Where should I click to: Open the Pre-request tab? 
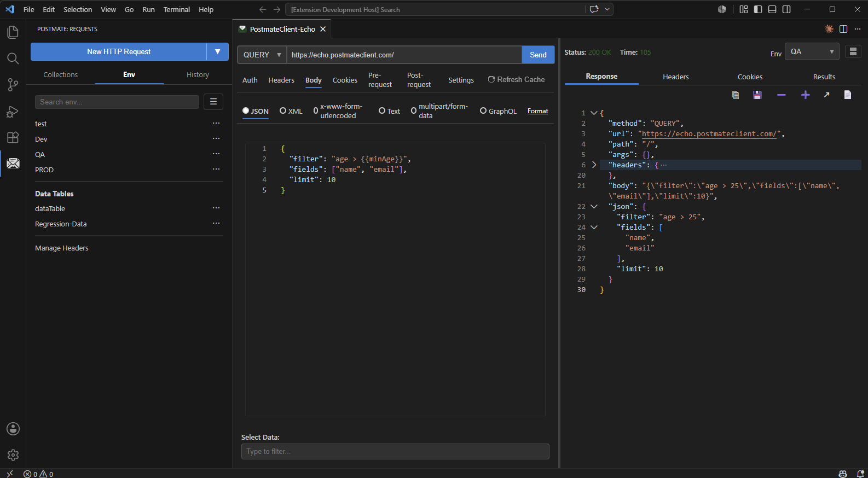(x=380, y=80)
